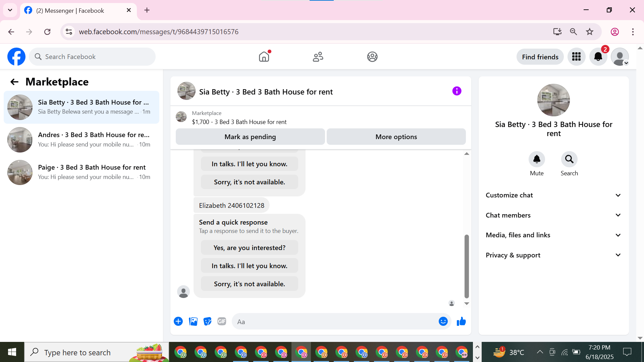This screenshot has width=644, height=362.
Task: Open Sia Betty conversation in list
Action: (82, 107)
